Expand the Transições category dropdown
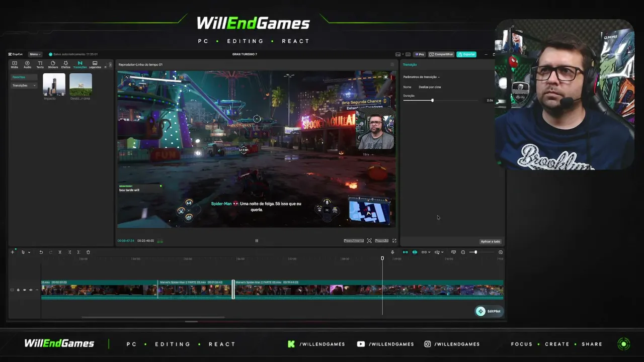The width and height of the screenshot is (644, 362). (24, 85)
